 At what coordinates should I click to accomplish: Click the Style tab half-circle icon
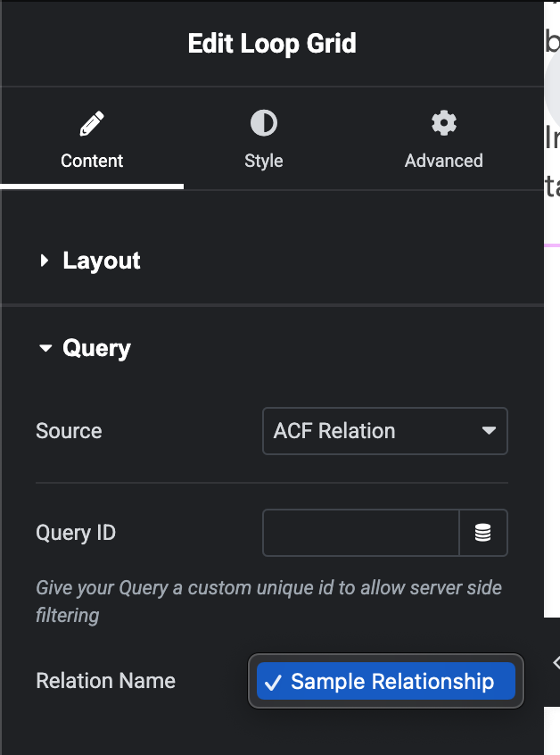click(263, 123)
